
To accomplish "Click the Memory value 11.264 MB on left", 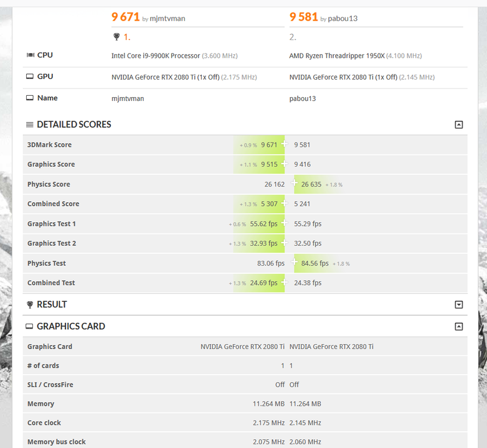I will [x=268, y=404].
